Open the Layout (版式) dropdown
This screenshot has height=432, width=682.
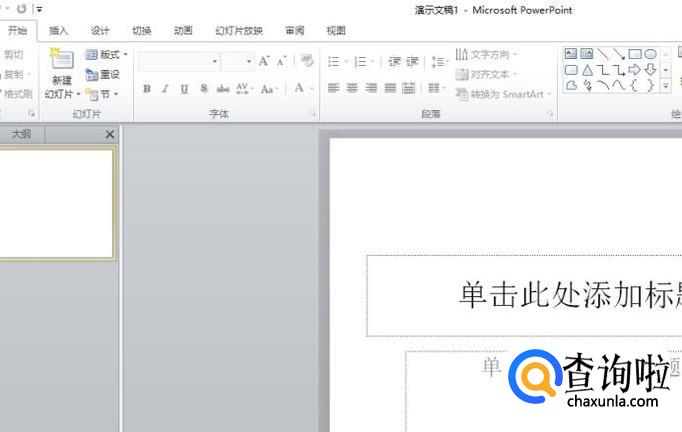point(106,55)
